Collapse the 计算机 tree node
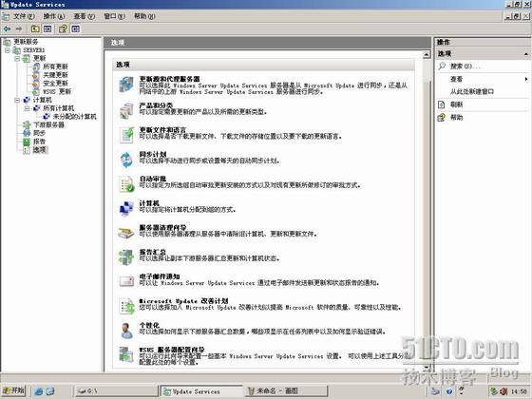This screenshot has width=532, height=399. [17, 100]
